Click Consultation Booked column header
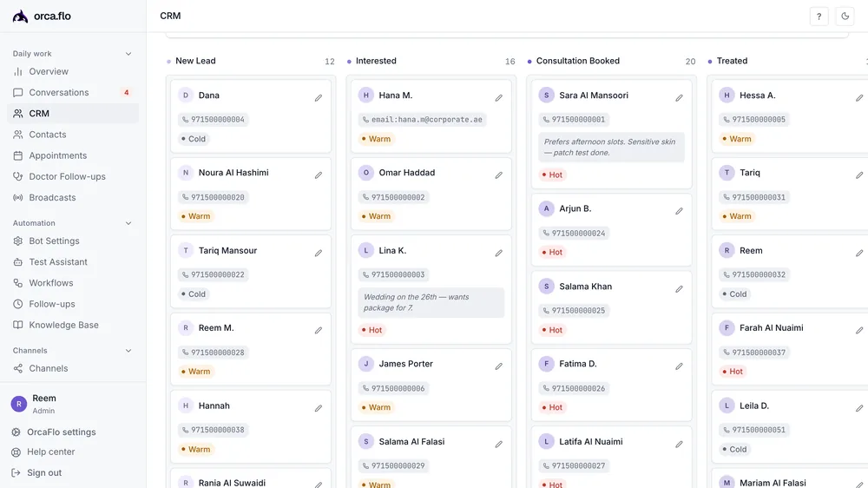The image size is (868, 488). [x=578, y=61]
